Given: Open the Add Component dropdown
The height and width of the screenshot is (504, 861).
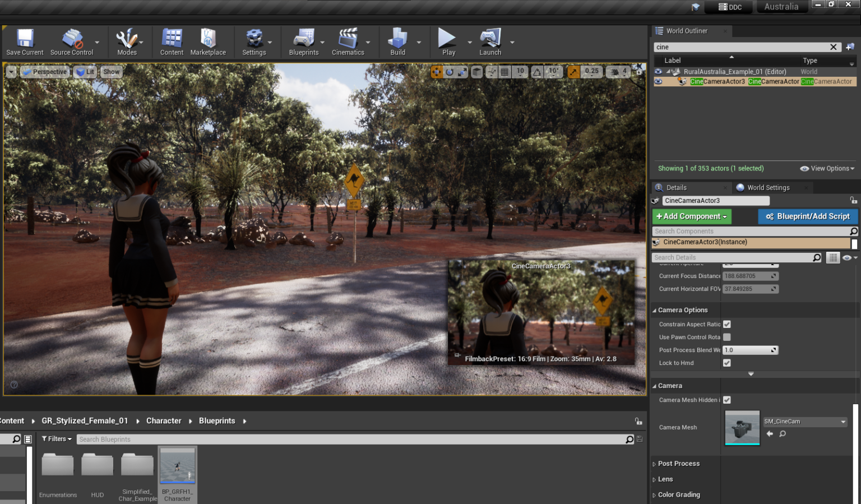Looking at the screenshot, I should [691, 216].
